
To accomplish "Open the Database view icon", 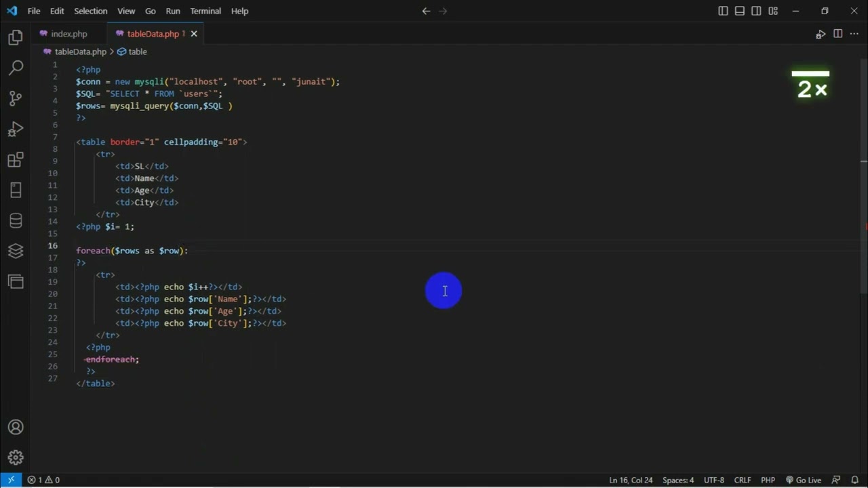I will point(15,220).
